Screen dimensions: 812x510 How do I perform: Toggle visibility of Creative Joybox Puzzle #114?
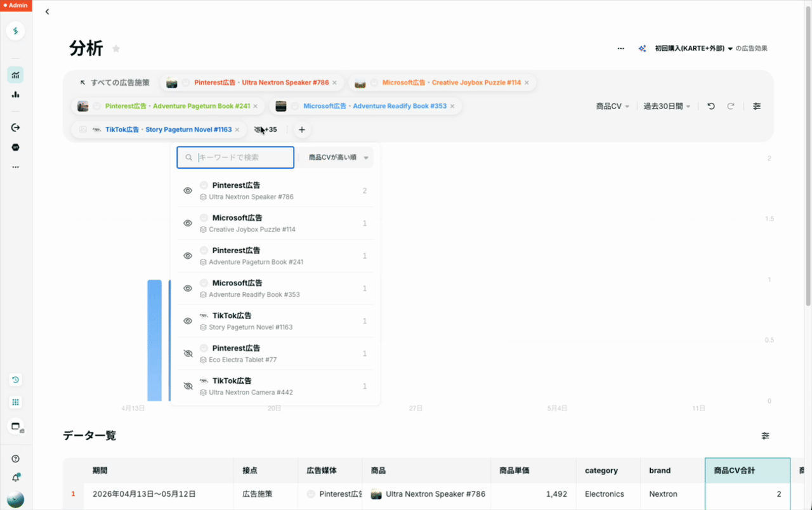tap(188, 223)
